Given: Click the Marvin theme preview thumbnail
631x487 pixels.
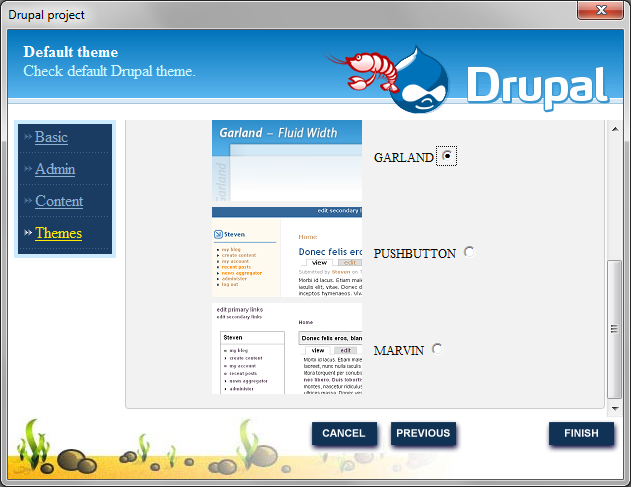Looking at the screenshot, I should point(287,349).
